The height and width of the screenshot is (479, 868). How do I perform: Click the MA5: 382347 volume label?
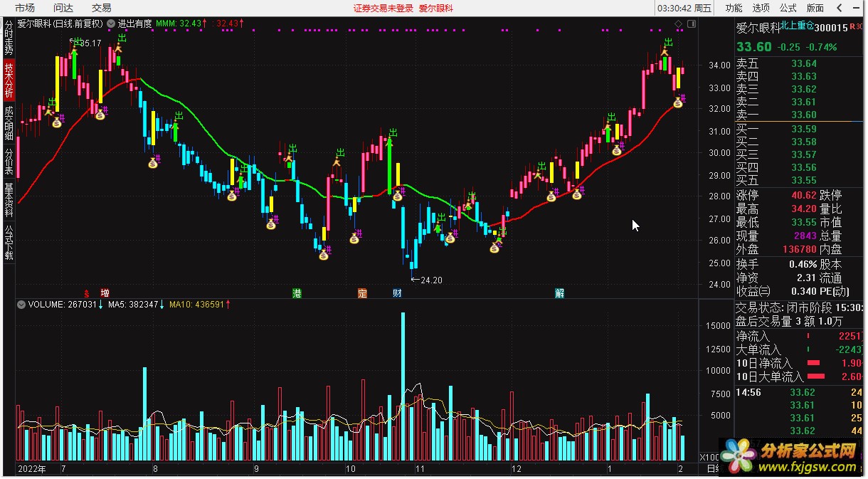(x=134, y=304)
